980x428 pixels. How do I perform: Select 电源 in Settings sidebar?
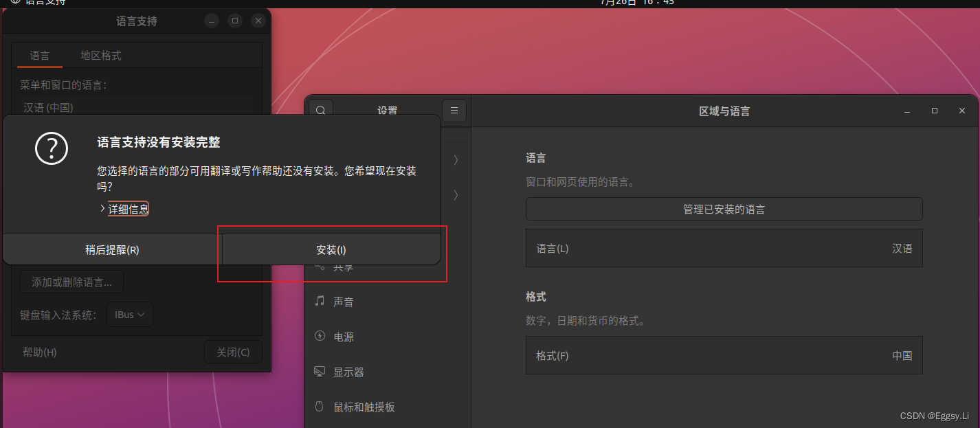pyautogui.click(x=388, y=337)
